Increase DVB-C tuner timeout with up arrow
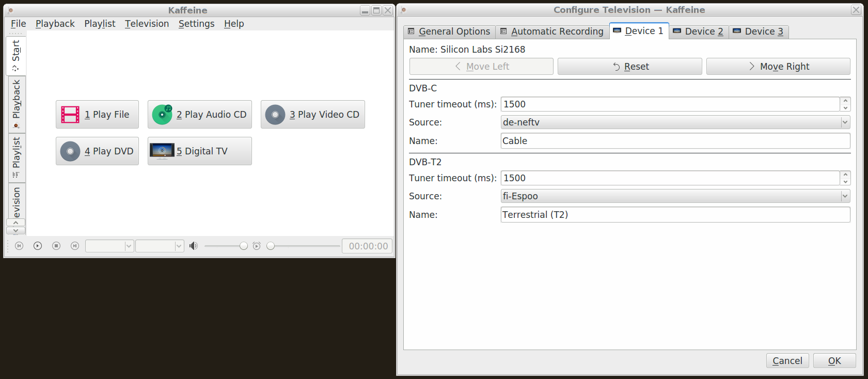This screenshot has height=379, width=868. pyautogui.click(x=845, y=101)
